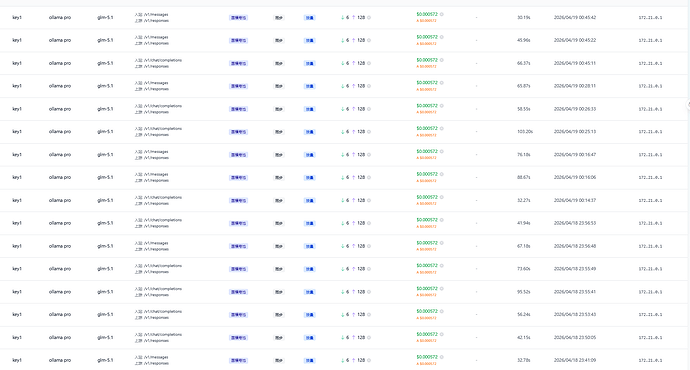Open cost info icon in 00:26:33 row

tap(441, 106)
